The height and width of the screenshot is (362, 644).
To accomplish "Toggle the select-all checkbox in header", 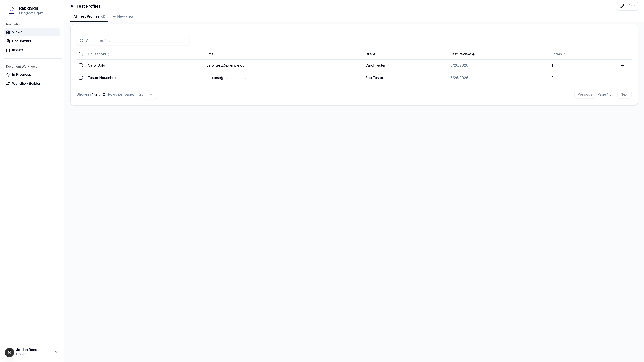I will pyautogui.click(x=81, y=54).
